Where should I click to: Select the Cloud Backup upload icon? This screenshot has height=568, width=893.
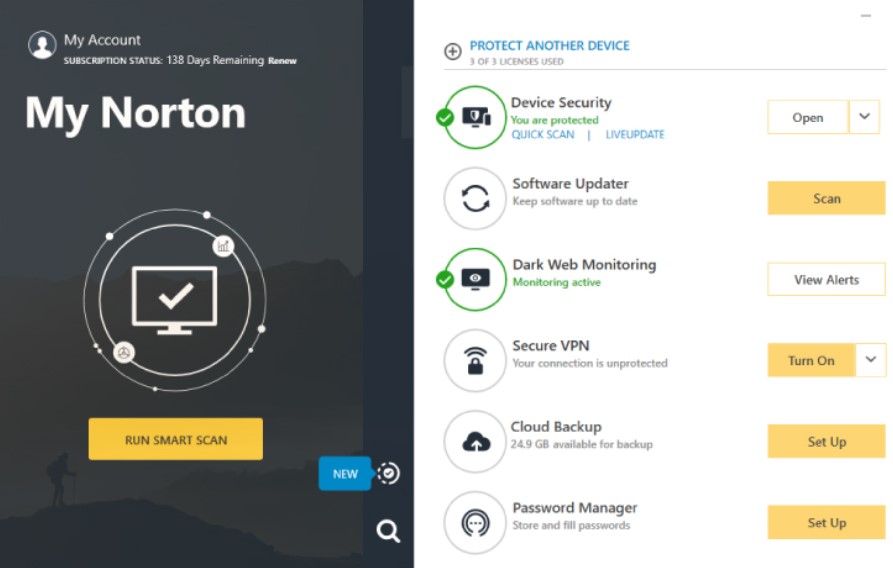tap(475, 442)
